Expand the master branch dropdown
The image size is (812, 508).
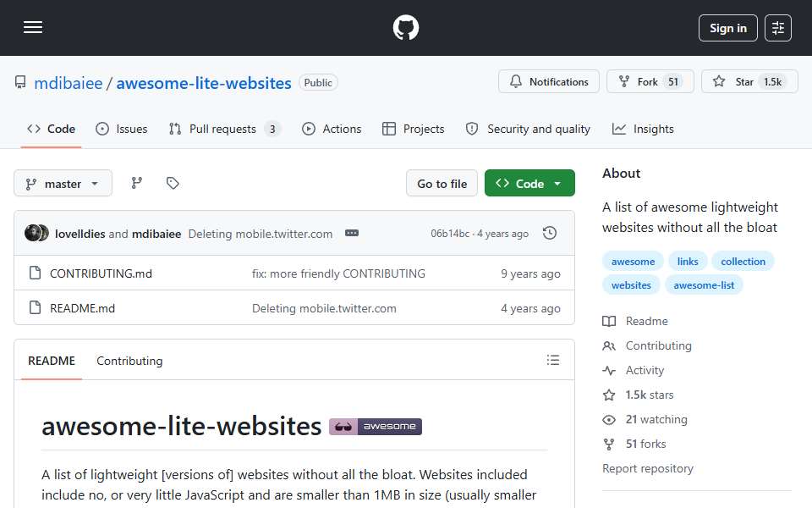[63, 184]
